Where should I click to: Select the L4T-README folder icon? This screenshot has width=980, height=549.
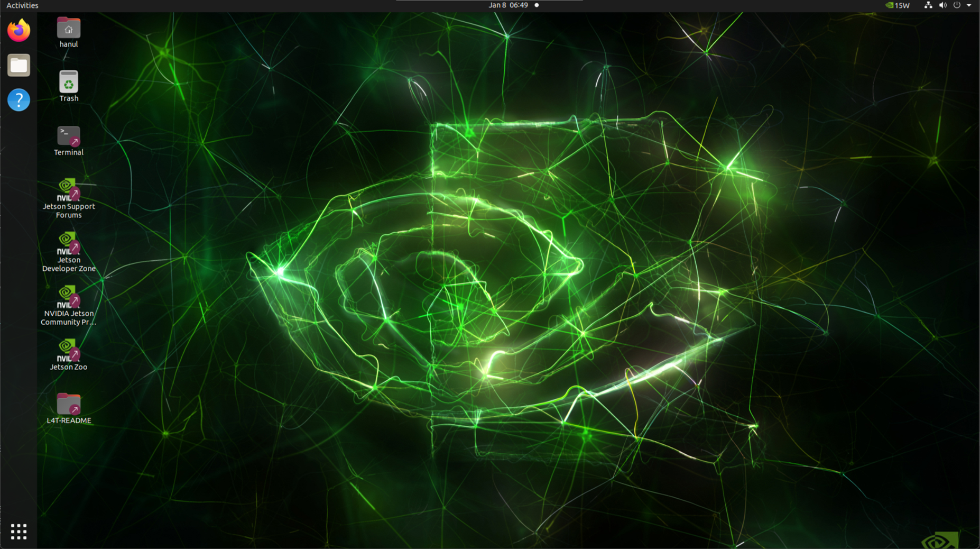[69, 404]
